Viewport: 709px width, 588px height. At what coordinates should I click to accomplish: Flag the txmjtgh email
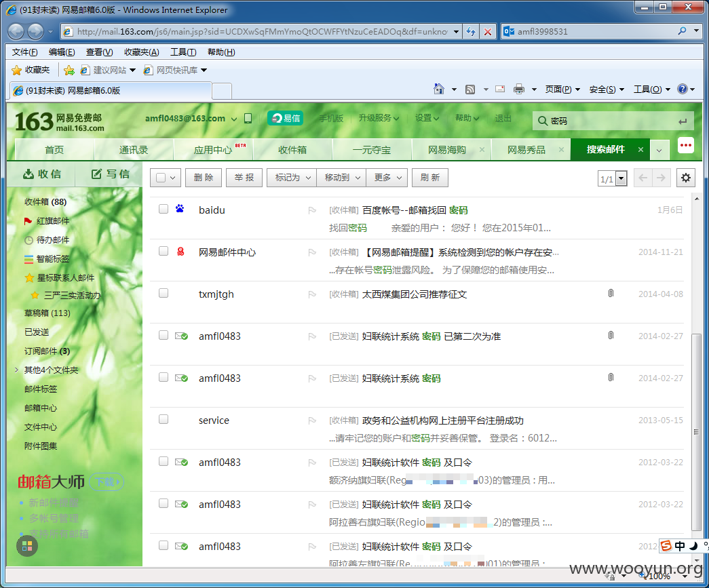point(312,294)
